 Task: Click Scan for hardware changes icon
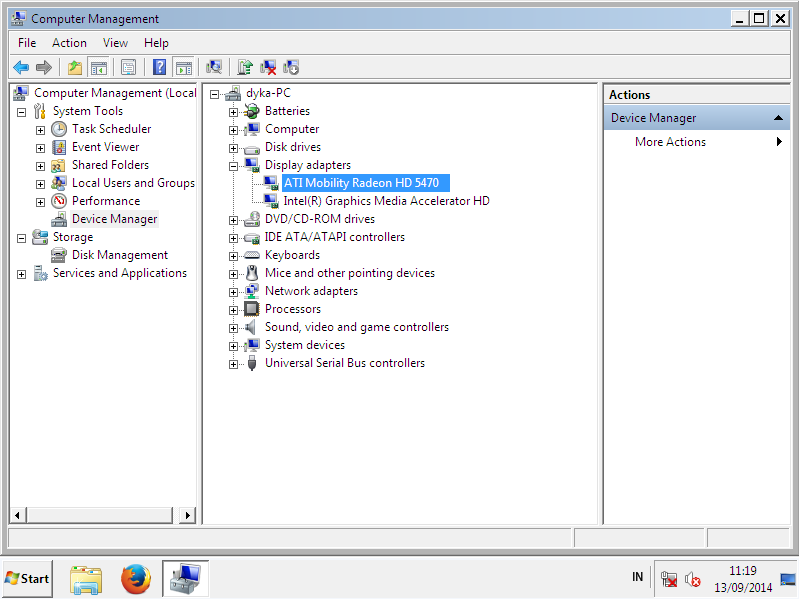click(214, 67)
